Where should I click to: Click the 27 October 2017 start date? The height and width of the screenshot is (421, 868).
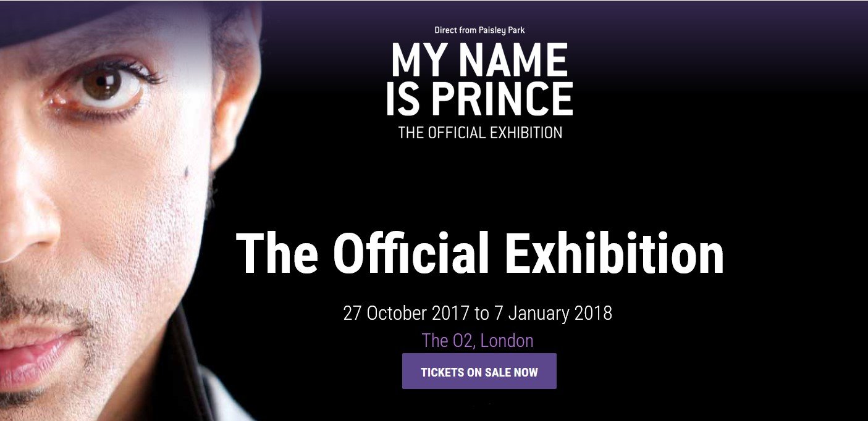pyautogui.click(x=407, y=313)
